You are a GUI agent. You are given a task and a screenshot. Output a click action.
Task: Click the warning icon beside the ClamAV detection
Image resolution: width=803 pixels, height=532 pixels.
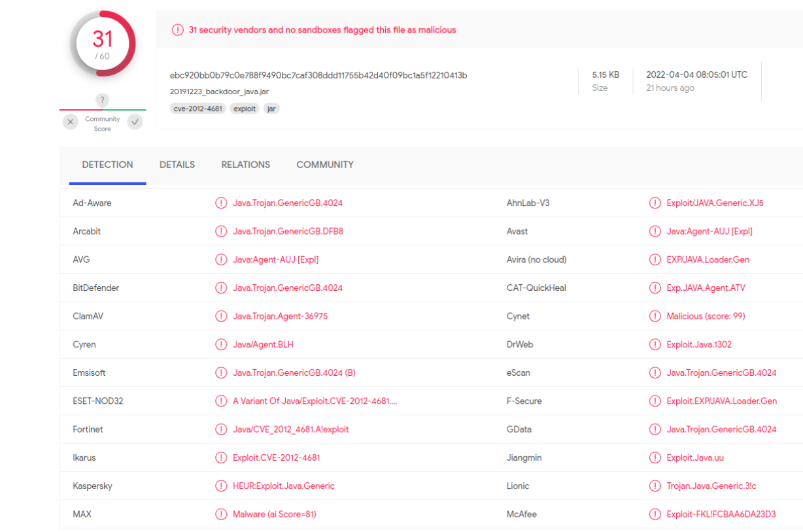pyautogui.click(x=221, y=316)
